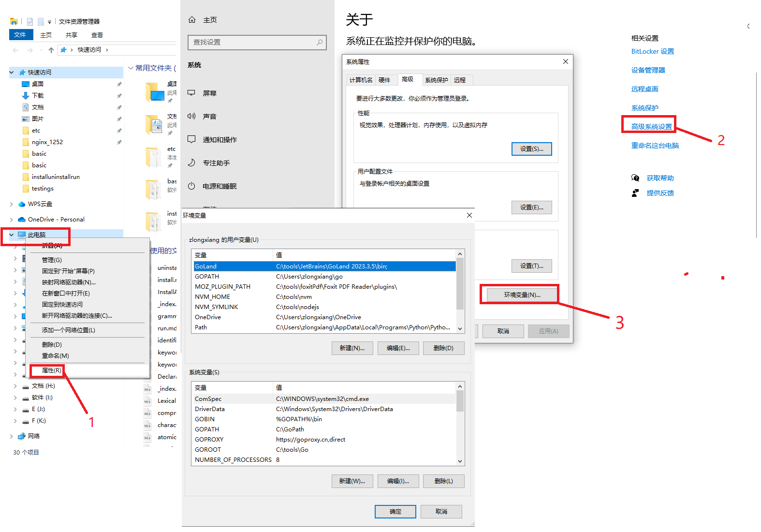Click the 下载 download arrow icon
Viewport: 761px width, 532px height.
tap(26, 96)
